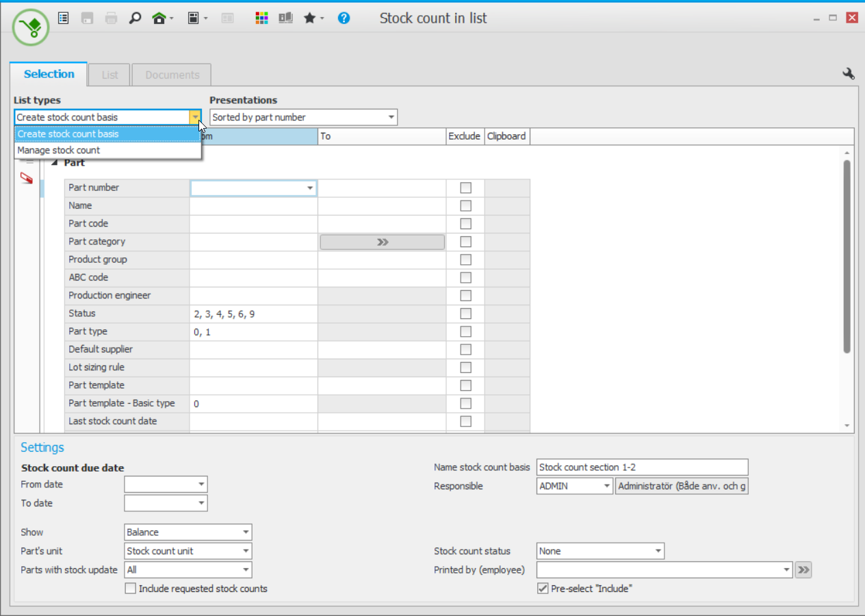The image size is (865, 616).
Task: Click the vertical scrollbar in selection grid
Action: (847, 257)
